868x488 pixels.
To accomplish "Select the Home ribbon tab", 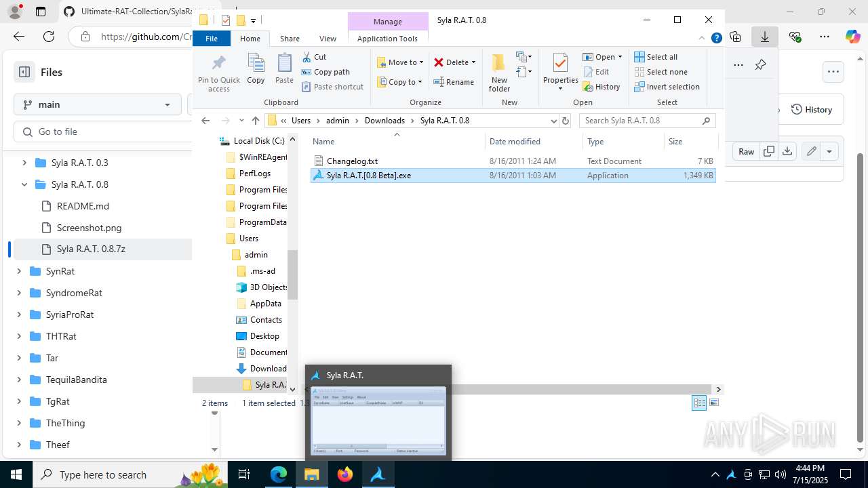I will (x=250, y=39).
